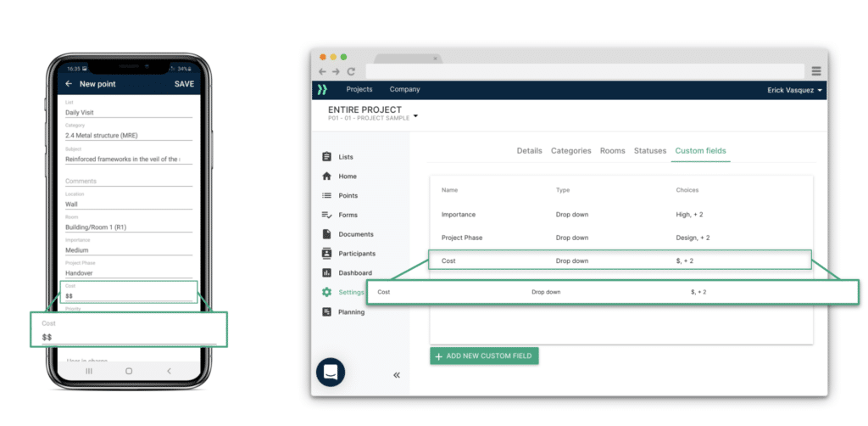
Task: Go to Home via house icon
Action: (326, 177)
